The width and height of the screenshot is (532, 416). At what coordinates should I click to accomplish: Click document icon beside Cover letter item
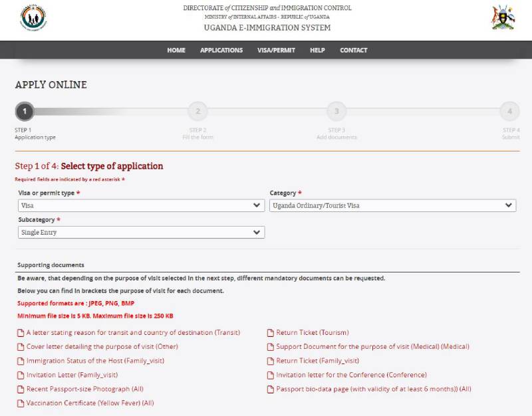click(x=21, y=347)
